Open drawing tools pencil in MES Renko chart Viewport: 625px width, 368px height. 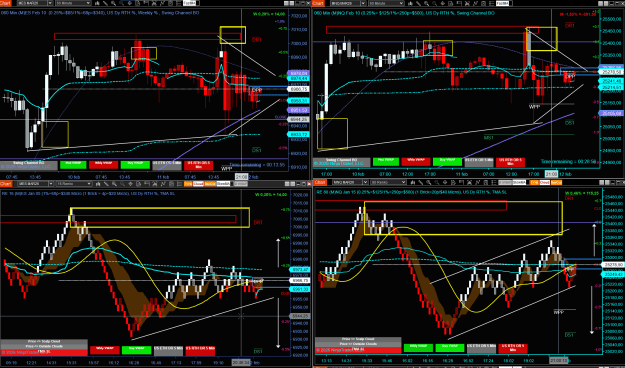pos(106,183)
